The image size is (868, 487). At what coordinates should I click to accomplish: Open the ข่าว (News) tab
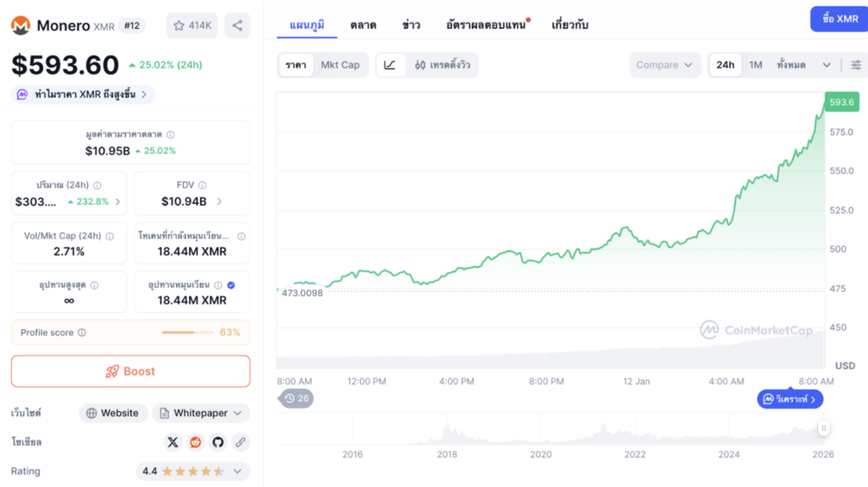(x=411, y=25)
